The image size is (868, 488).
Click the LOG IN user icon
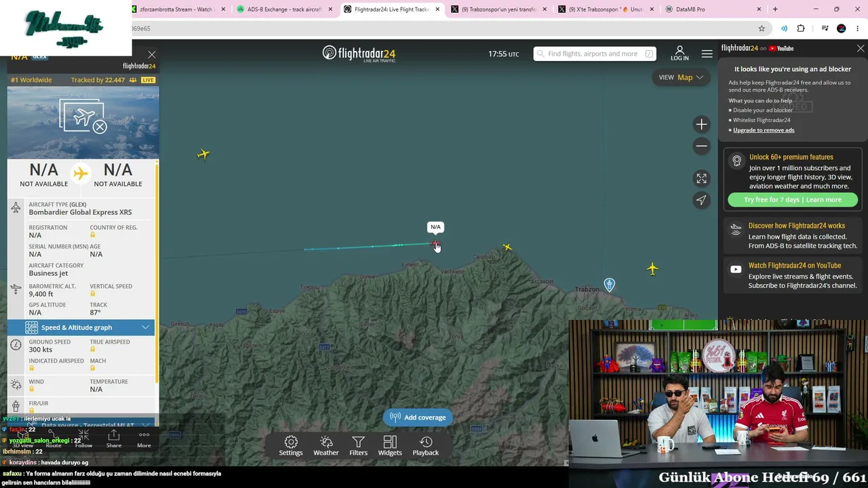pos(679,54)
